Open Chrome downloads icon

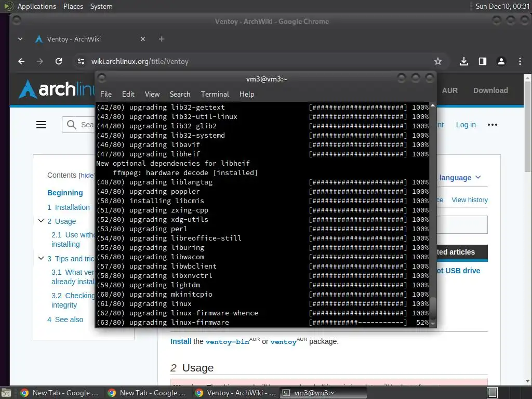(x=464, y=61)
